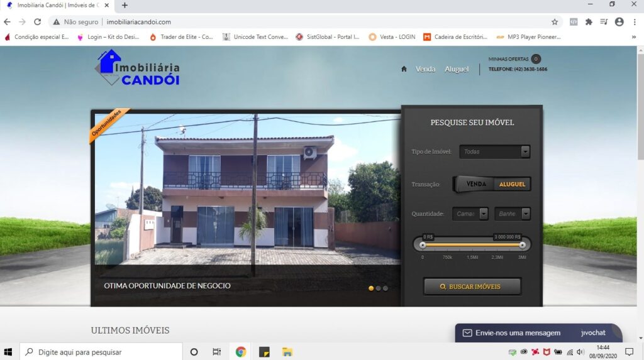Click the battery tray icon

pos(558,352)
